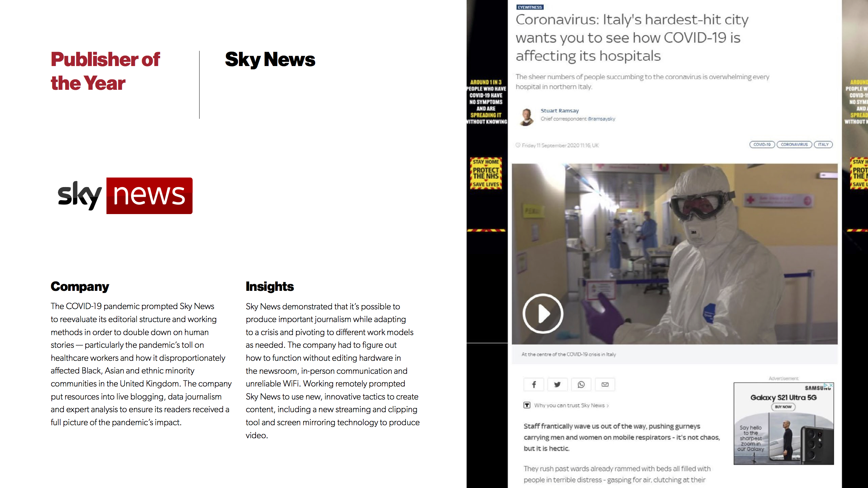868x488 pixels.
Task: Click Stay Home Protect NHS banner
Action: pyautogui.click(x=485, y=173)
